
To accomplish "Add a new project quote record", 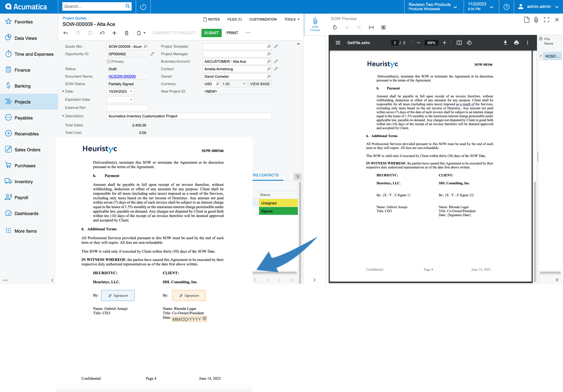I will 114,33.
